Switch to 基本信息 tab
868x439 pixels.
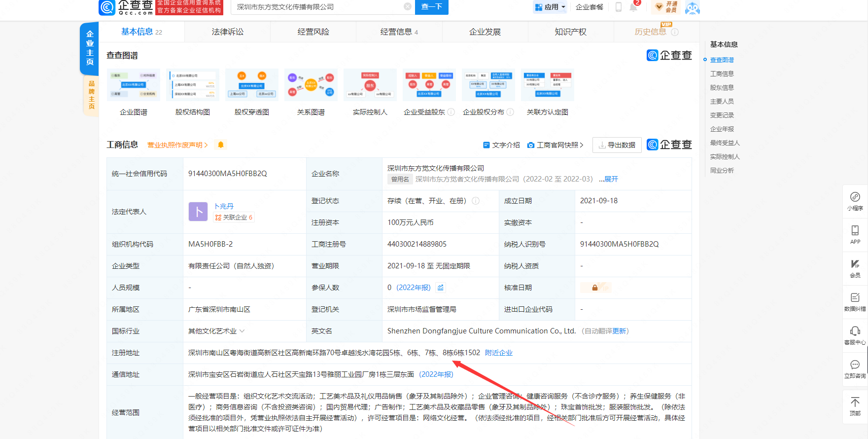coord(141,32)
